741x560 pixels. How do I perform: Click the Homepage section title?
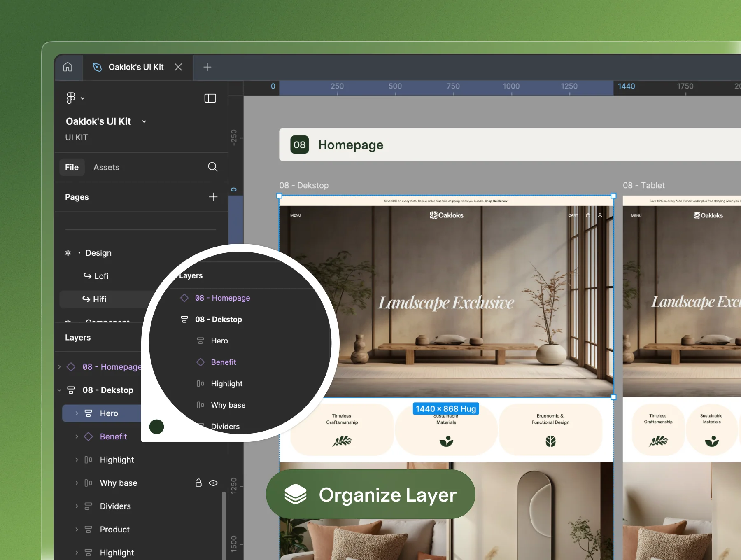coord(350,145)
